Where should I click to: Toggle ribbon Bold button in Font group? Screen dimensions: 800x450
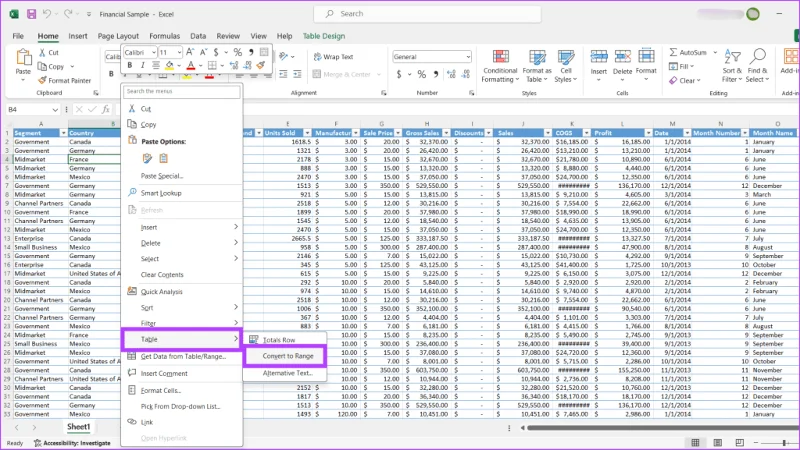click(x=111, y=74)
